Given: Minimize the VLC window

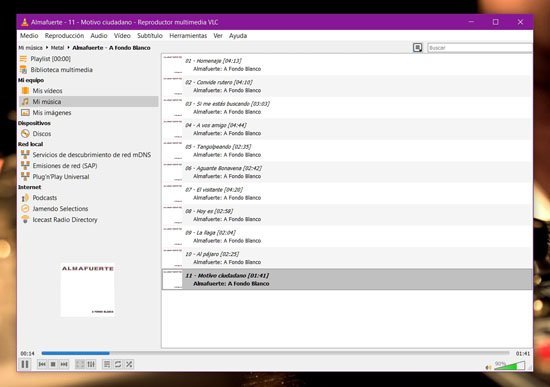Looking at the screenshot, I should pos(471,22).
